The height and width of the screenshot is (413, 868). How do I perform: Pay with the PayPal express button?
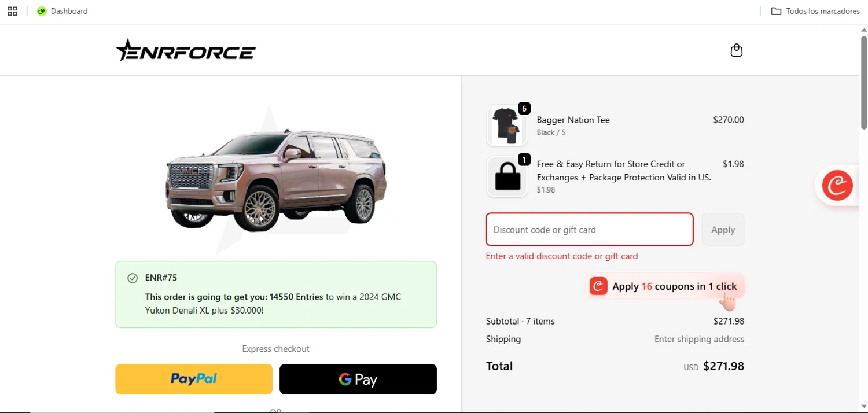pyautogui.click(x=194, y=379)
